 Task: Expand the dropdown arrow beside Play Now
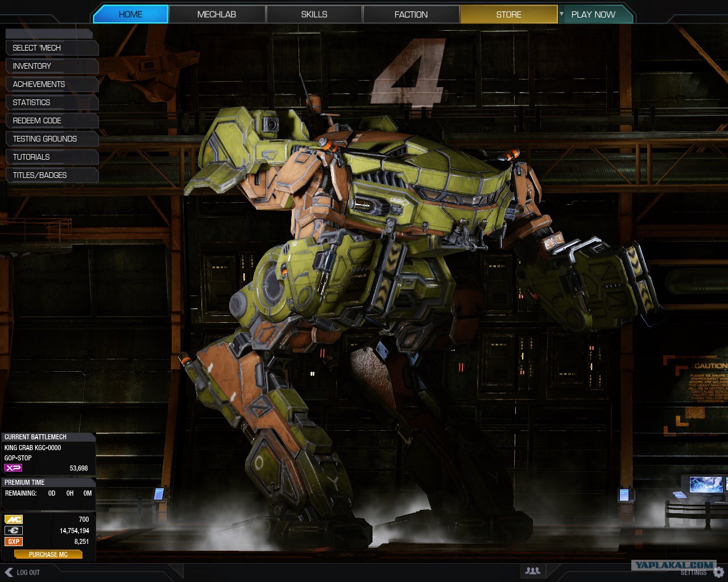[561, 14]
